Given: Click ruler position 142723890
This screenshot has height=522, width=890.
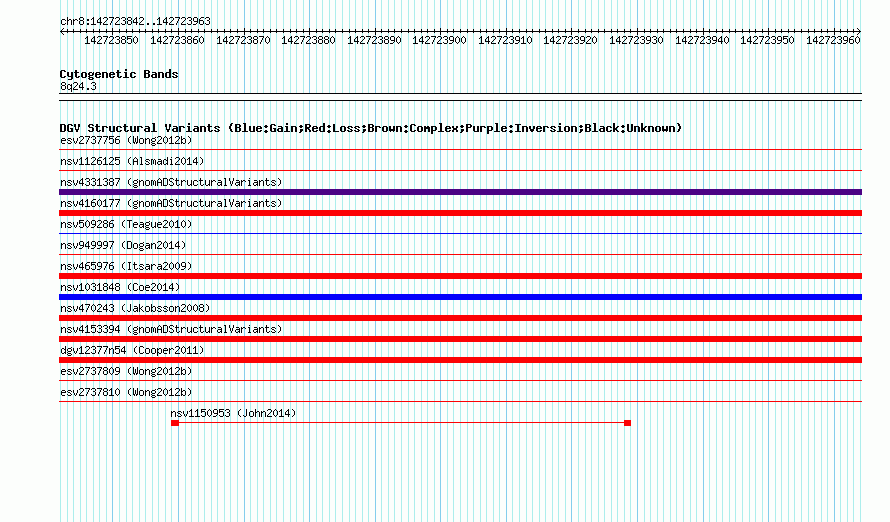Looking at the screenshot, I should click(374, 40).
